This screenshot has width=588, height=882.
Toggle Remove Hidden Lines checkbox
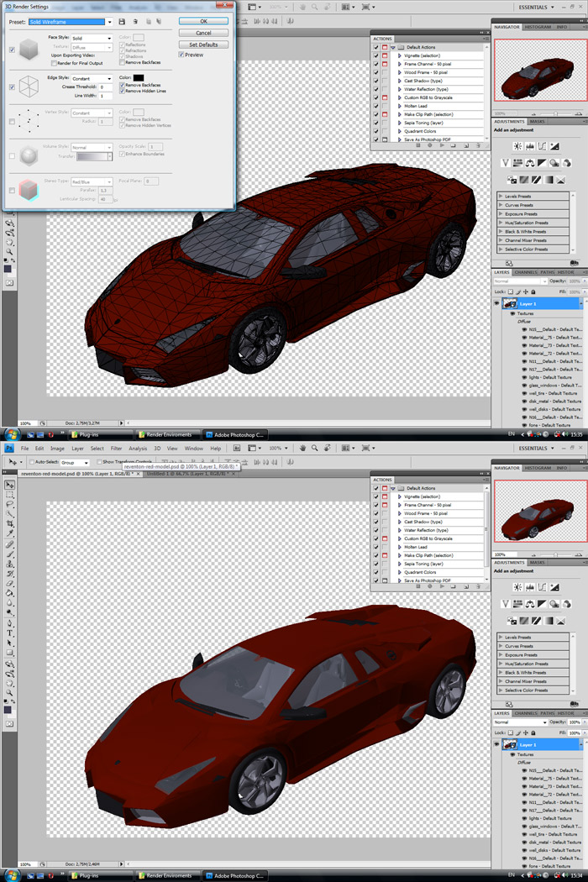click(x=122, y=91)
